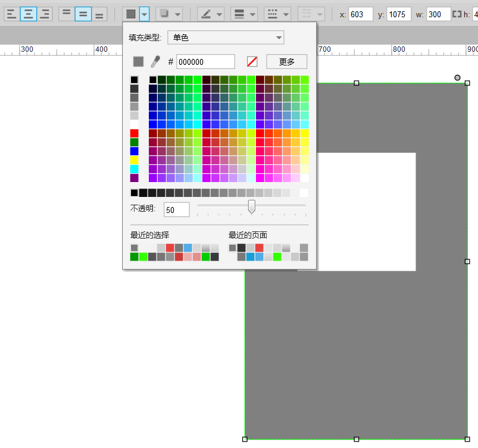This screenshot has height=448, width=478.
Task: Toggle middle vertical alignment
Action: (83, 14)
